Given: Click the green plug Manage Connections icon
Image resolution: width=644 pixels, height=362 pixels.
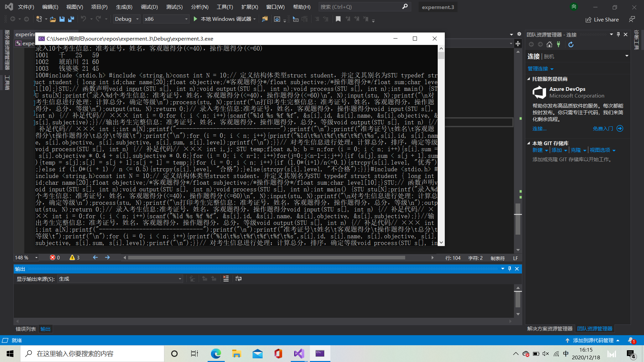Looking at the screenshot, I should click(x=558, y=44).
